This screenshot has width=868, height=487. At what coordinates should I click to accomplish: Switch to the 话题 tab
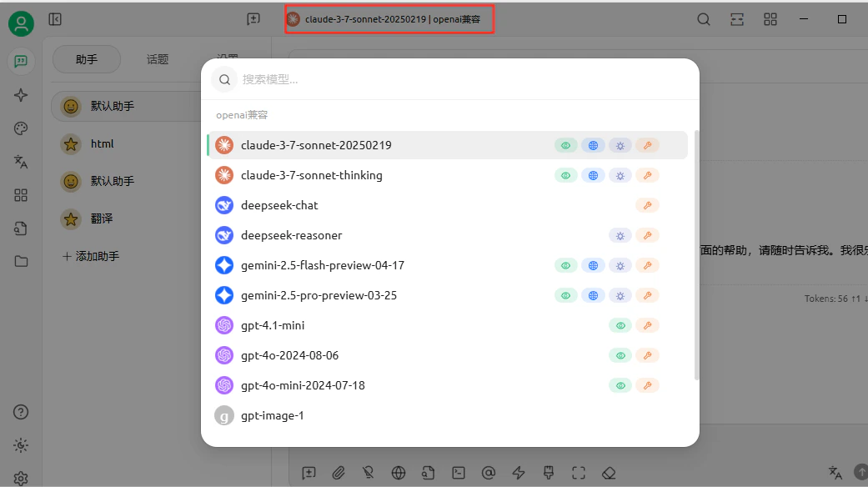(158, 59)
